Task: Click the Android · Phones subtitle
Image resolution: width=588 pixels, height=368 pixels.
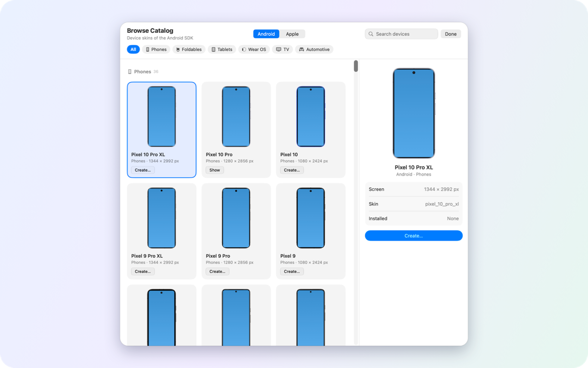Action: pyautogui.click(x=414, y=174)
